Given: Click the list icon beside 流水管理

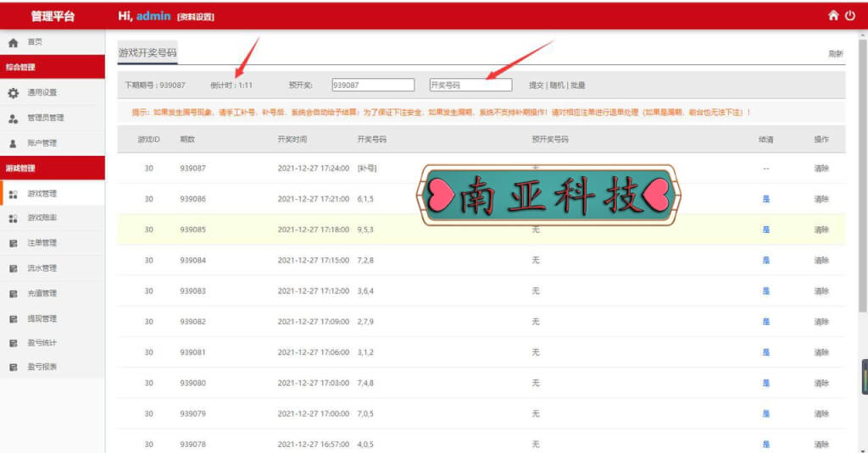Looking at the screenshot, I should pos(14,268).
